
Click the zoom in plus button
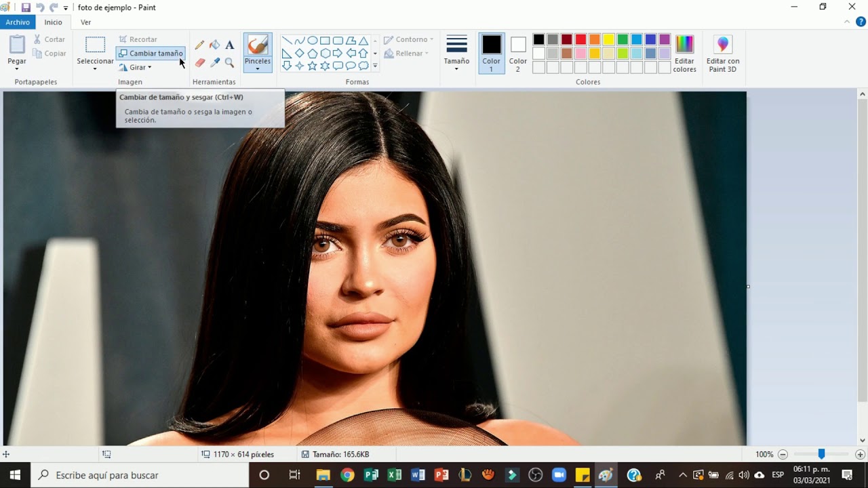point(860,454)
